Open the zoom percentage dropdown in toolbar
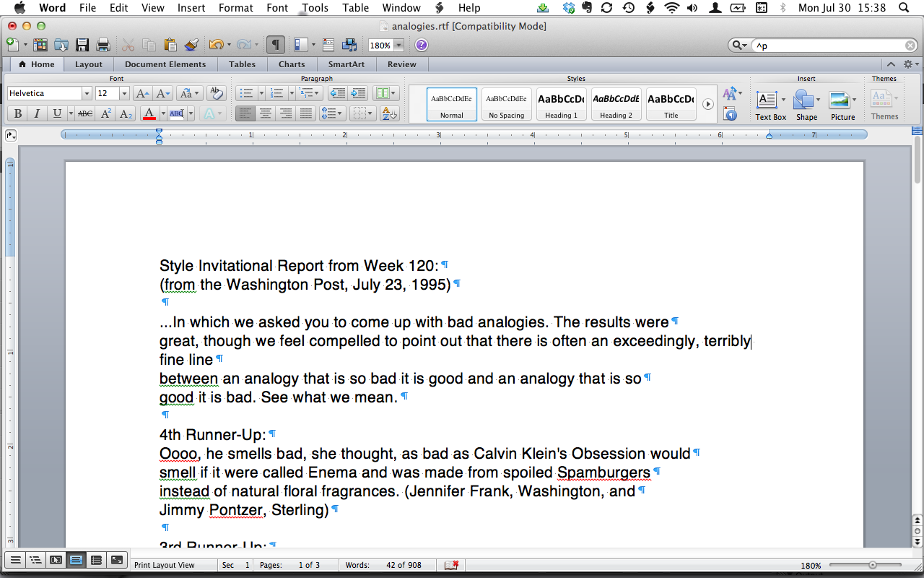 pos(398,46)
